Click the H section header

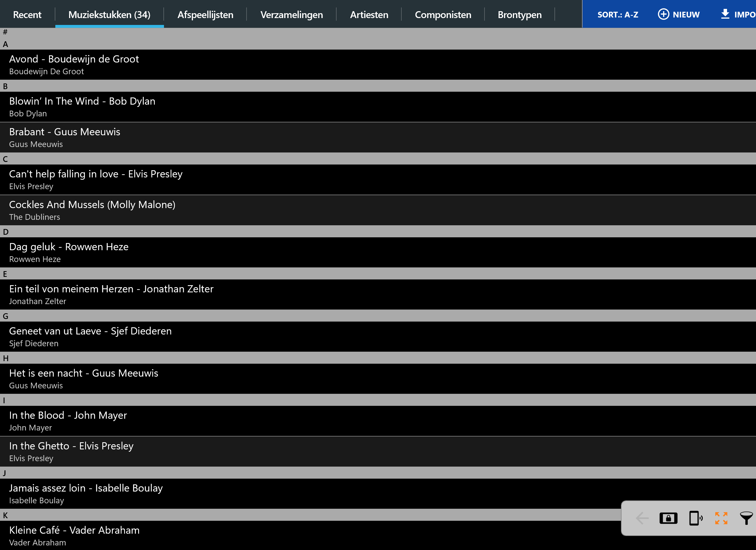378,358
